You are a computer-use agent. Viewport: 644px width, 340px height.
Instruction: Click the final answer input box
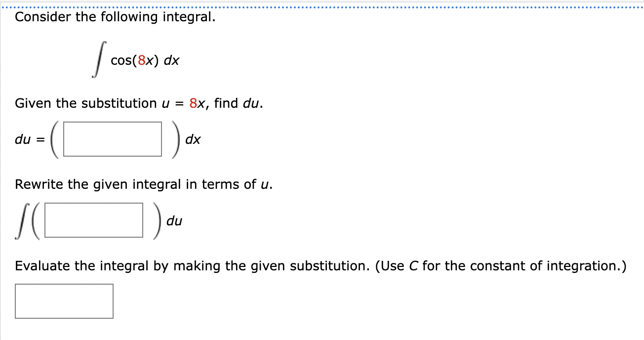[64, 301]
